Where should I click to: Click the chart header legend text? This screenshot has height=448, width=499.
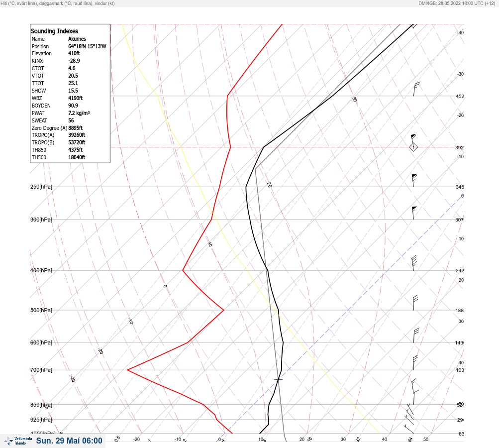(58, 3)
